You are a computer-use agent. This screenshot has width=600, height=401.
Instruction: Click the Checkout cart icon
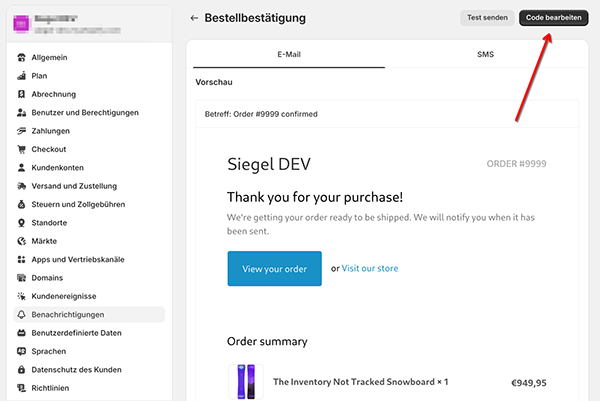[22, 149]
